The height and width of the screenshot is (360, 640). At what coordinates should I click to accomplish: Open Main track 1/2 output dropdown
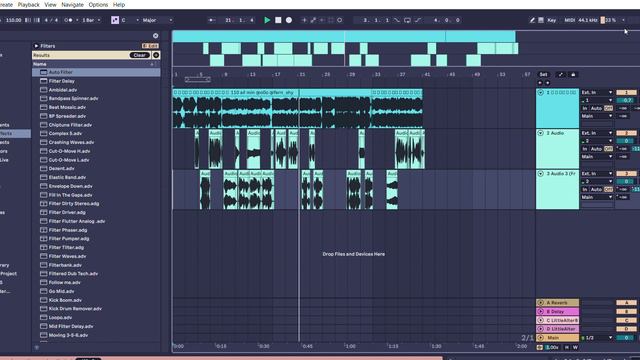point(598,338)
